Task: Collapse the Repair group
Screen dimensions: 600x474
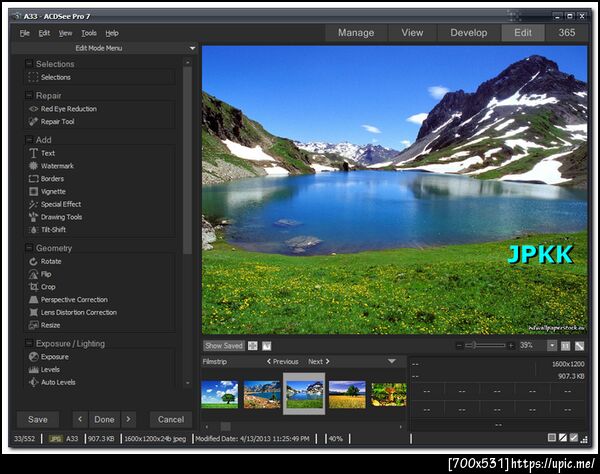Action: point(29,95)
